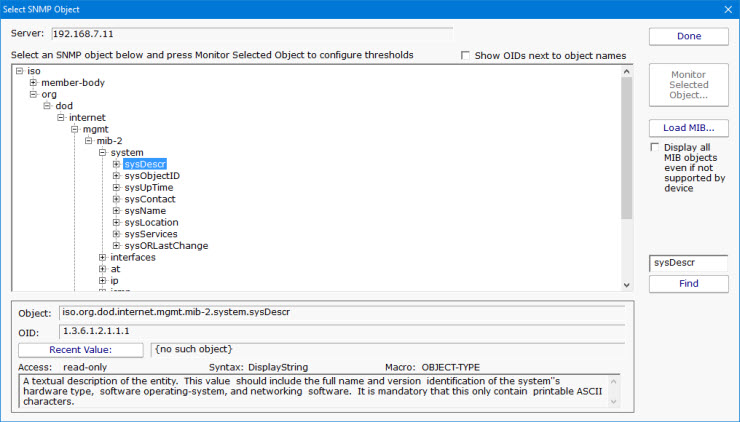
Task: Select sysLocation tree item
Action: [x=151, y=222]
